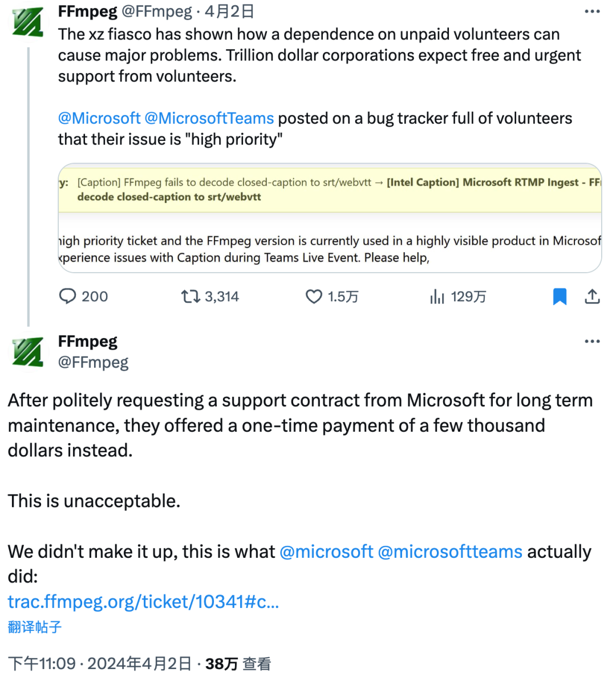Click the @FFmpeg username under the second avatar

click(93, 362)
